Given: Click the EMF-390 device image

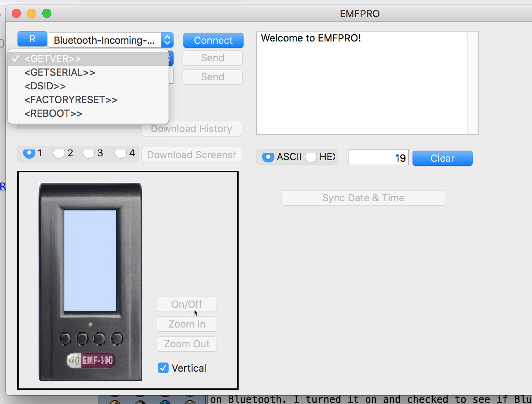Looking at the screenshot, I should pyautogui.click(x=91, y=282).
